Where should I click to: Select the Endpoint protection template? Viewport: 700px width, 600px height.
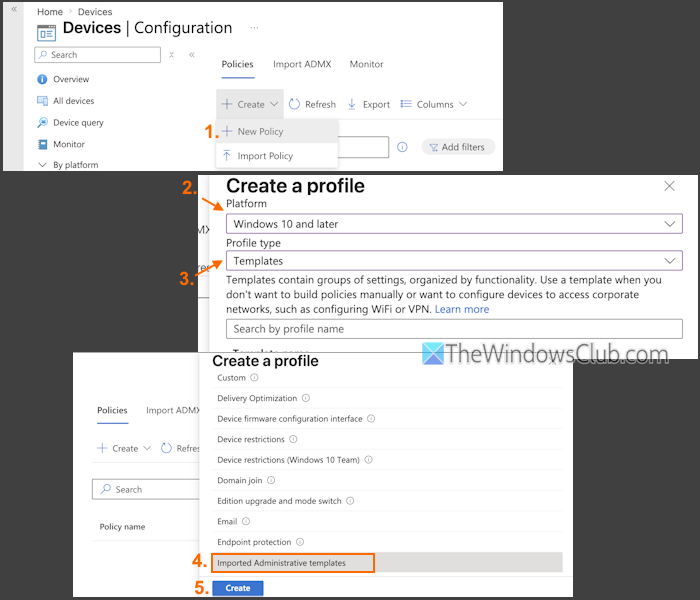click(254, 542)
